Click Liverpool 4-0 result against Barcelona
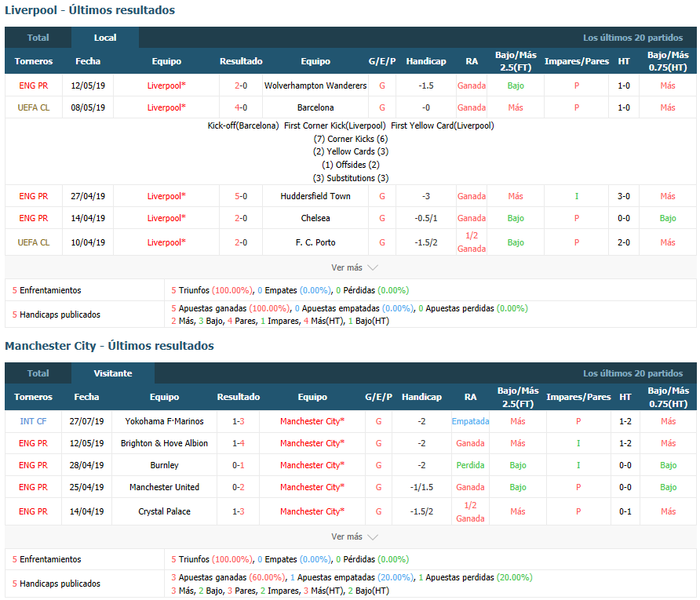 [241, 107]
